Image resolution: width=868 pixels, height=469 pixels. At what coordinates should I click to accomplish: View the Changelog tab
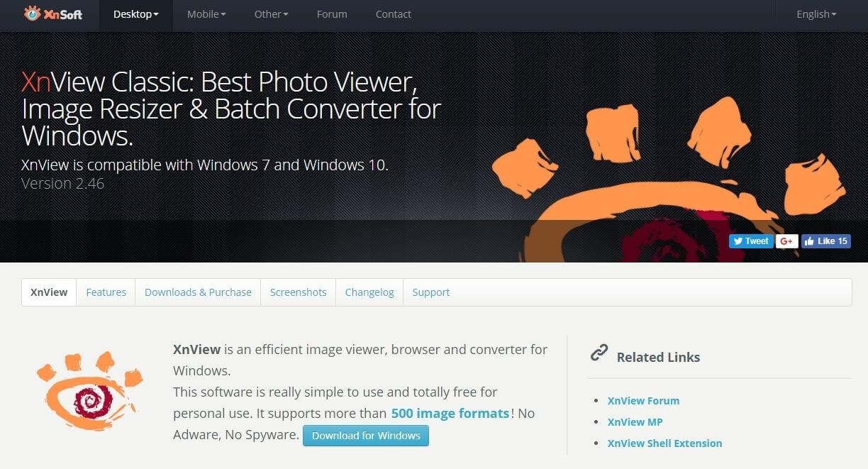tap(369, 292)
